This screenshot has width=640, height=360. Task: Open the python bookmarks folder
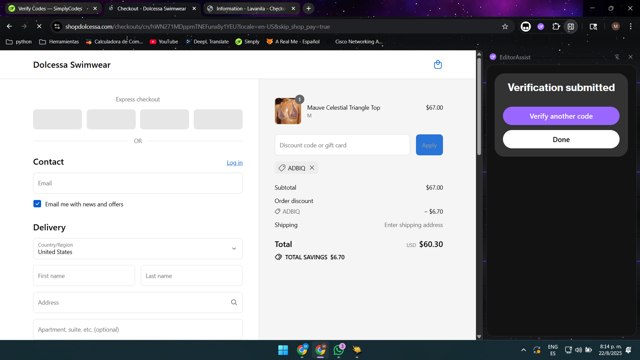[x=19, y=42]
